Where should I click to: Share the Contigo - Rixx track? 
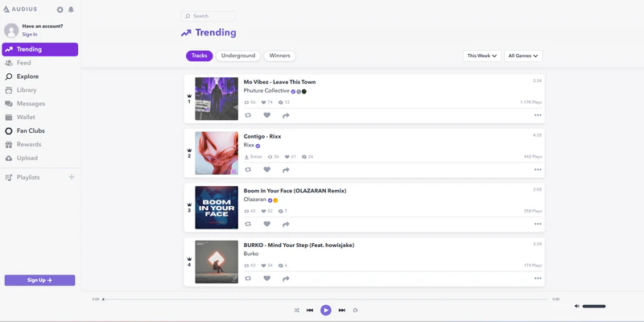click(x=286, y=170)
